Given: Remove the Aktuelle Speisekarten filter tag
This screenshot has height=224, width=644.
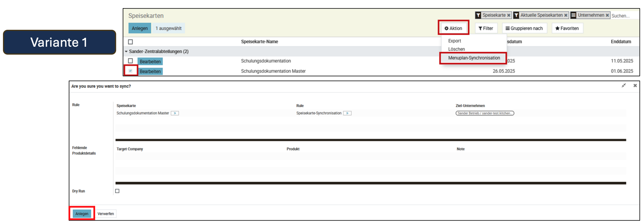Looking at the screenshot, I should tap(566, 15).
